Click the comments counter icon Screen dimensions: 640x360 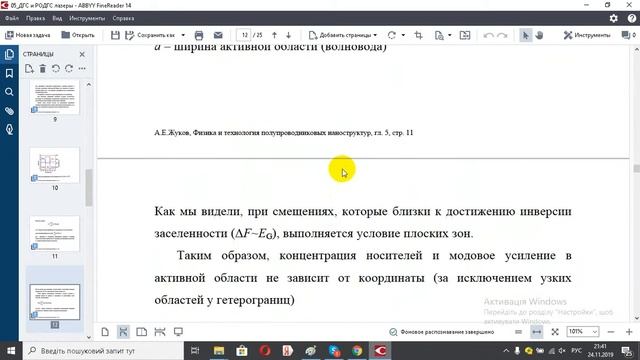point(628,35)
